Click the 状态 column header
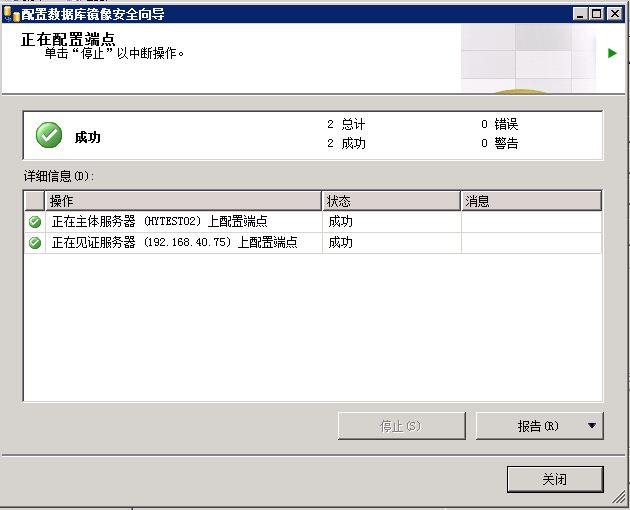Viewport: 630px width, 510px height. tap(391, 201)
